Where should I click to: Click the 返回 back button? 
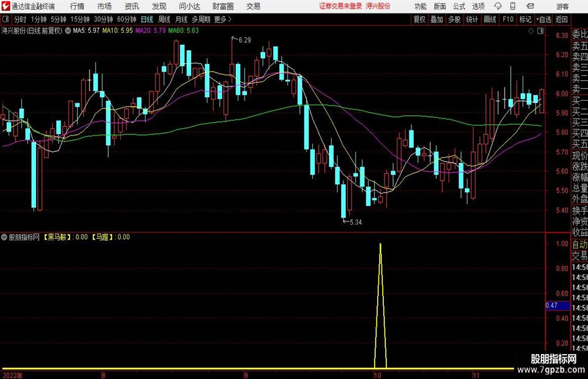coord(561,19)
